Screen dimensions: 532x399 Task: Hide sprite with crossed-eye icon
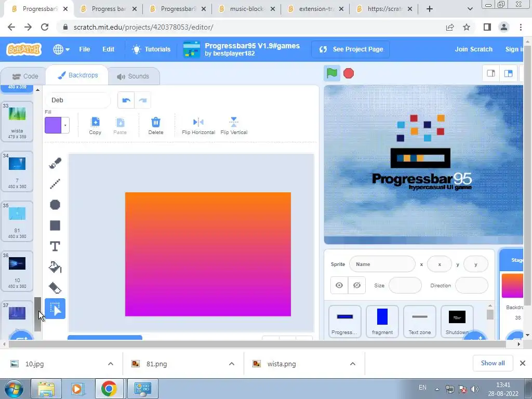(x=356, y=285)
